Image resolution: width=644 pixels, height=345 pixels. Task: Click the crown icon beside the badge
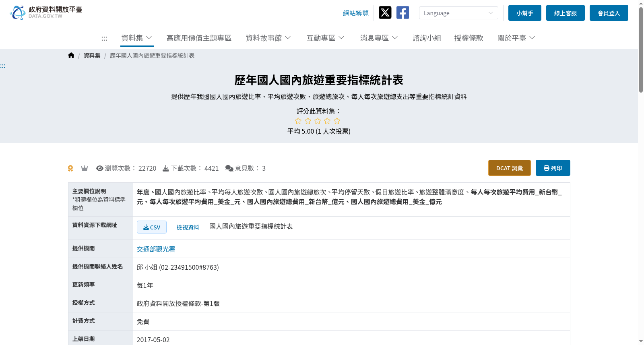point(85,168)
